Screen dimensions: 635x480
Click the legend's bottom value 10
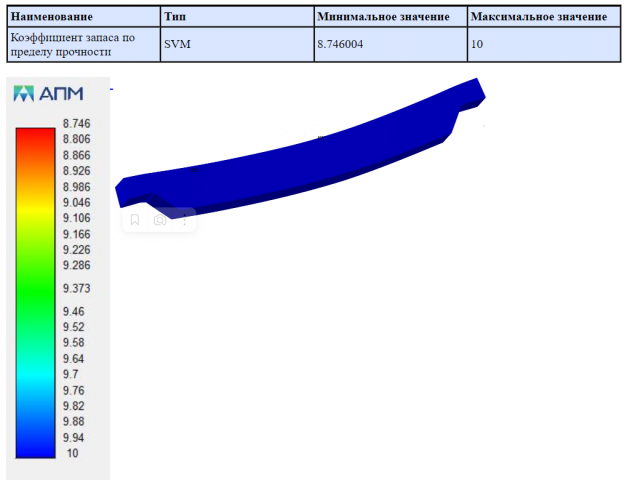pyautogui.click(x=72, y=453)
